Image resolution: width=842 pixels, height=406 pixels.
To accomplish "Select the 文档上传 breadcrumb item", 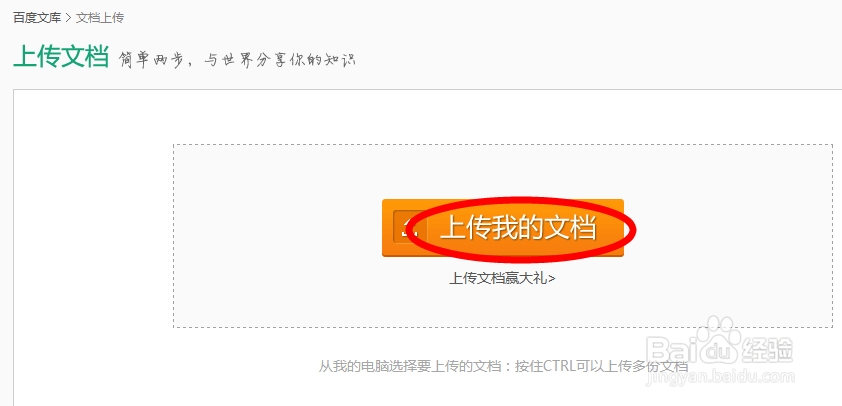I will 100,18.
